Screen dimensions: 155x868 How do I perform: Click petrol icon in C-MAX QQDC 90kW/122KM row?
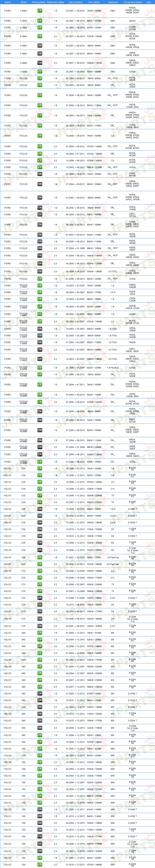[x=40, y=21]
